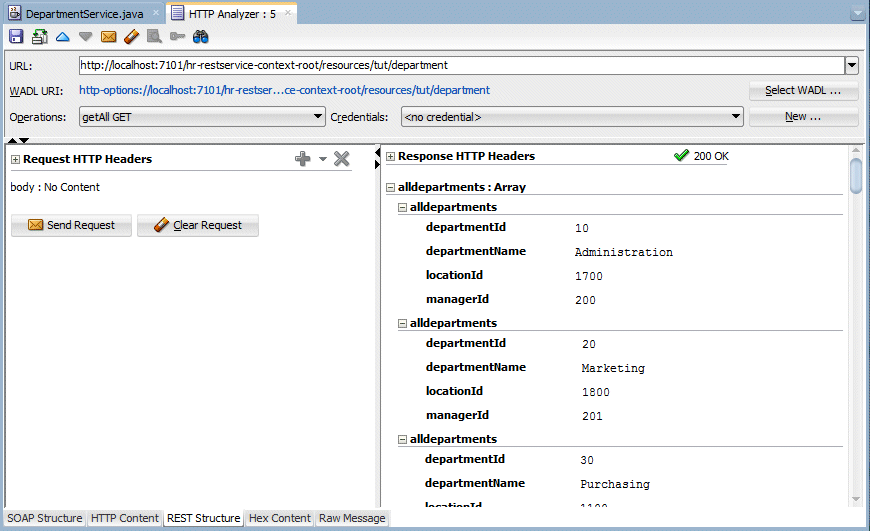The image size is (870, 531).
Task: Close the HTTP Analyzer : 5 tab
Action: click(288, 12)
